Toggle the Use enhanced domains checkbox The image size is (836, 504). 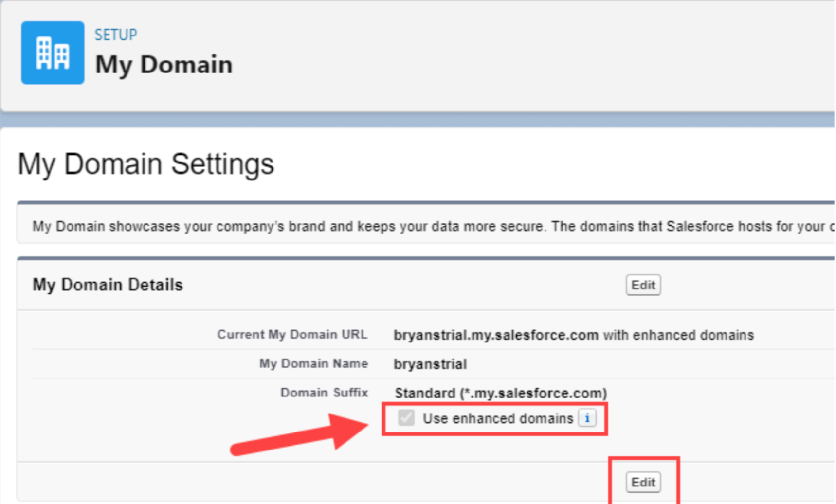pyautogui.click(x=406, y=418)
